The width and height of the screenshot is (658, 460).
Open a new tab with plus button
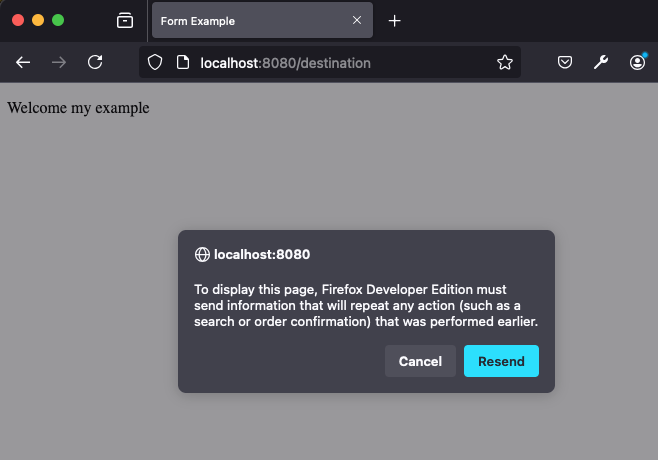[395, 20]
